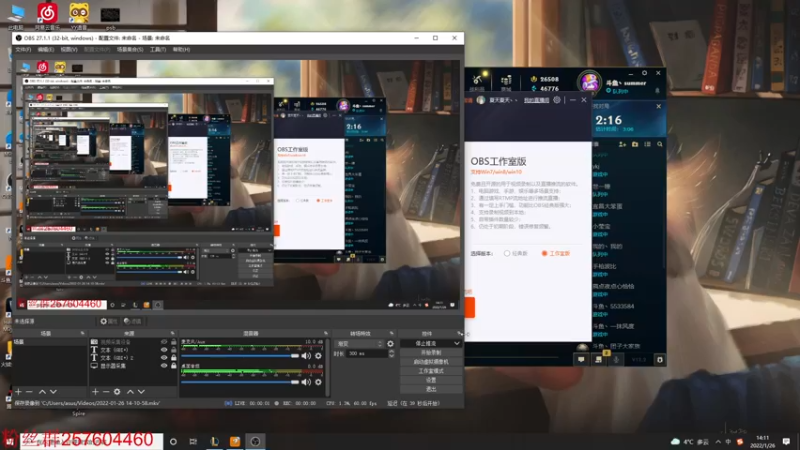This screenshot has height=450, width=800.
Task: Move scene up with the up arrow in Scenes panel
Action: tap(42, 392)
